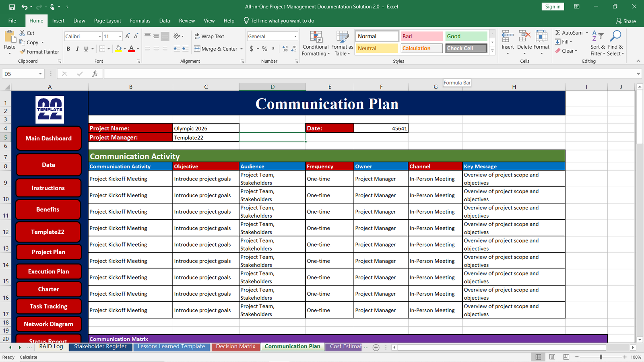644x362 pixels.
Task: Expand Merge & Center dropdown arrow
Action: tap(242, 49)
